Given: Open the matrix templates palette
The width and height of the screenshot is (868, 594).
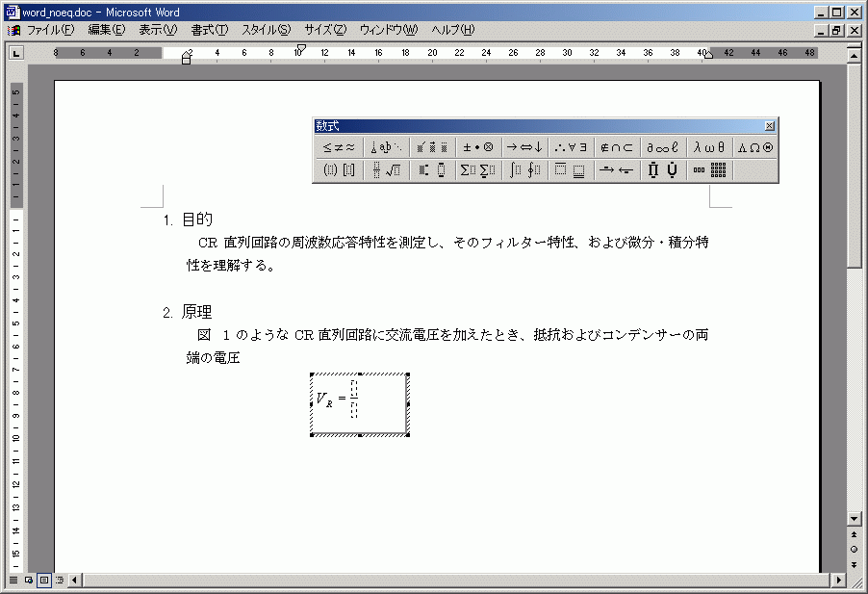Looking at the screenshot, I should pyautogui.click(x=710, y=170).
